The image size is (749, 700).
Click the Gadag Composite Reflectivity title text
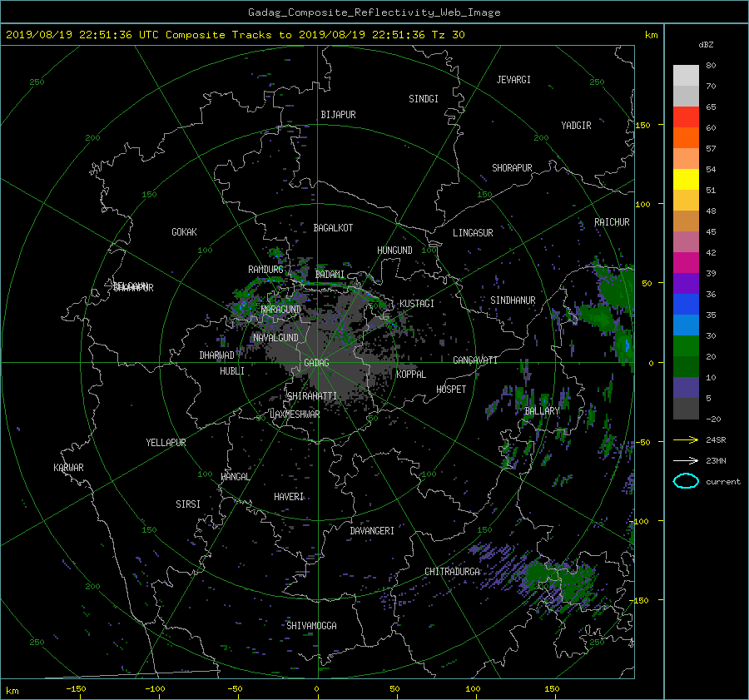[374, 12]
